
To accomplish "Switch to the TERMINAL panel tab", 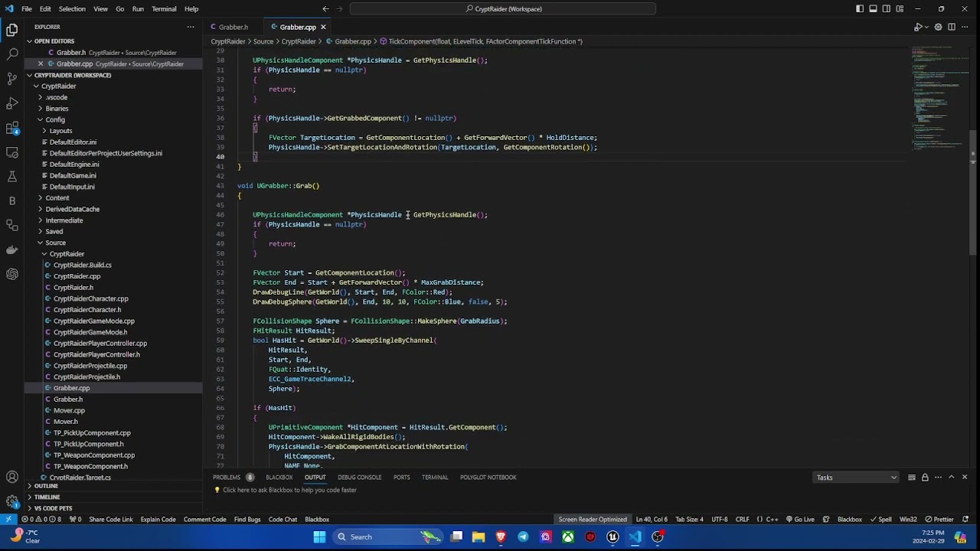I will point(435,478).
